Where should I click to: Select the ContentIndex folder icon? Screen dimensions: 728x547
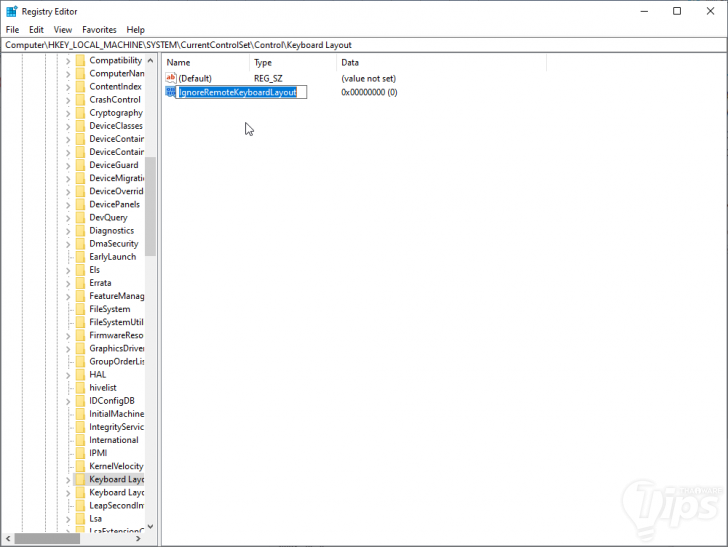pyautogui.click(x=81, y=86)
